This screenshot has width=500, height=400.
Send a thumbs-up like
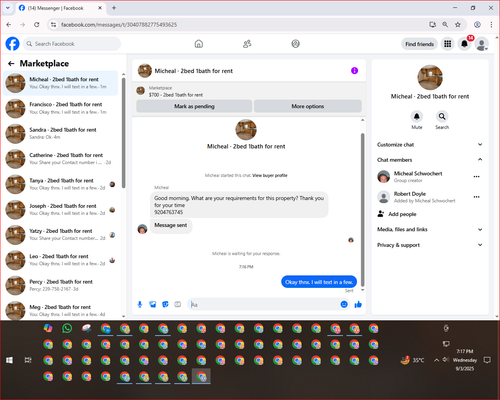coord(358,304)
